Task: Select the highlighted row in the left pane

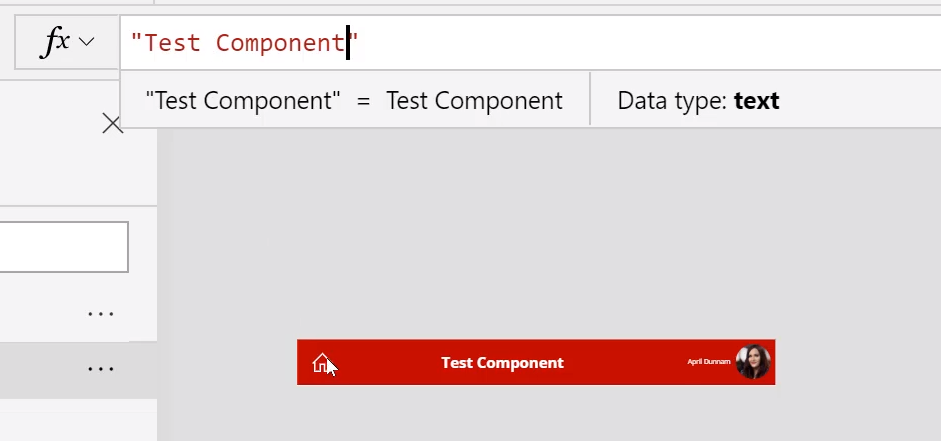Action: point(79,370)
